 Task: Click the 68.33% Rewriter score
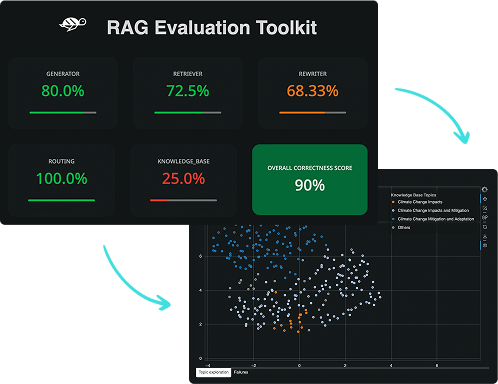313,91
